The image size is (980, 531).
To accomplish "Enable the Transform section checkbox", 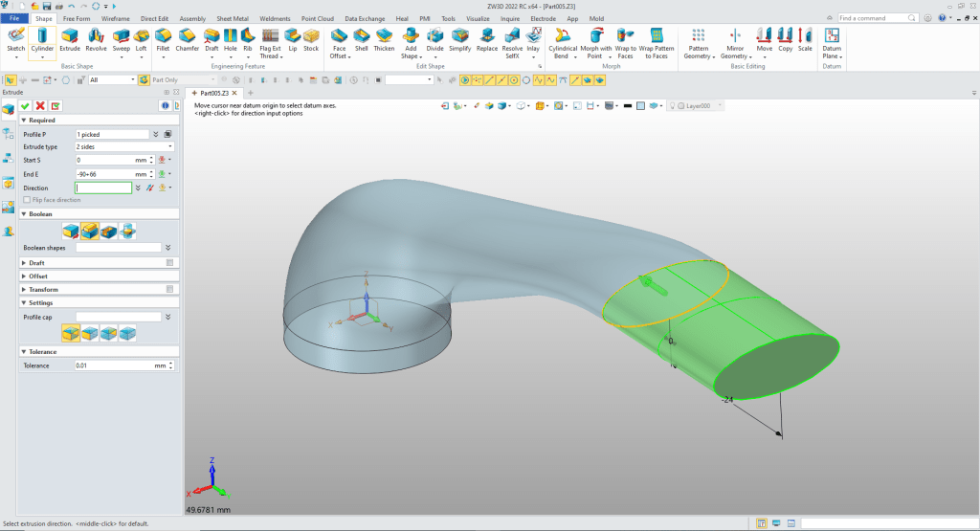I will click(x=169, y=289).
